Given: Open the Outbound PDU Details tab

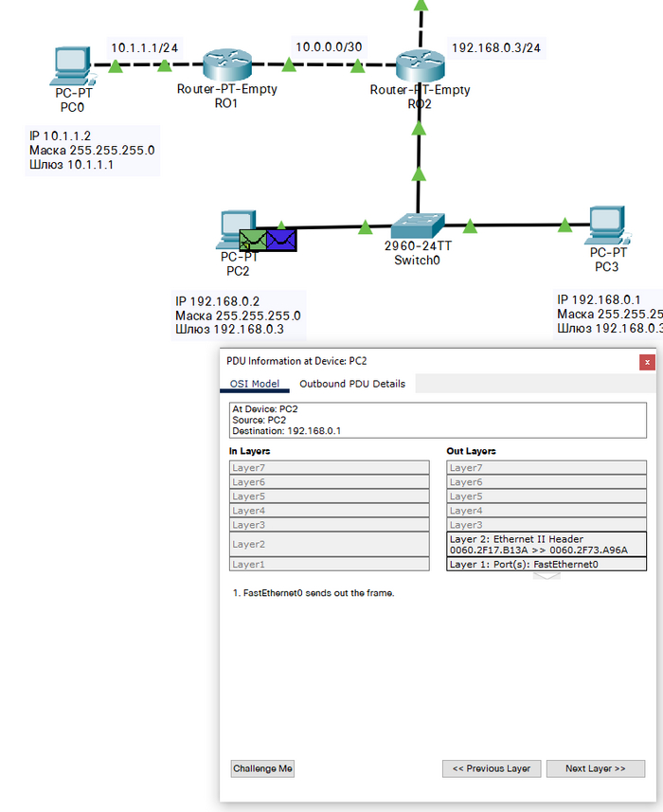Looking at the screenshot, I should tap(352, 384).
